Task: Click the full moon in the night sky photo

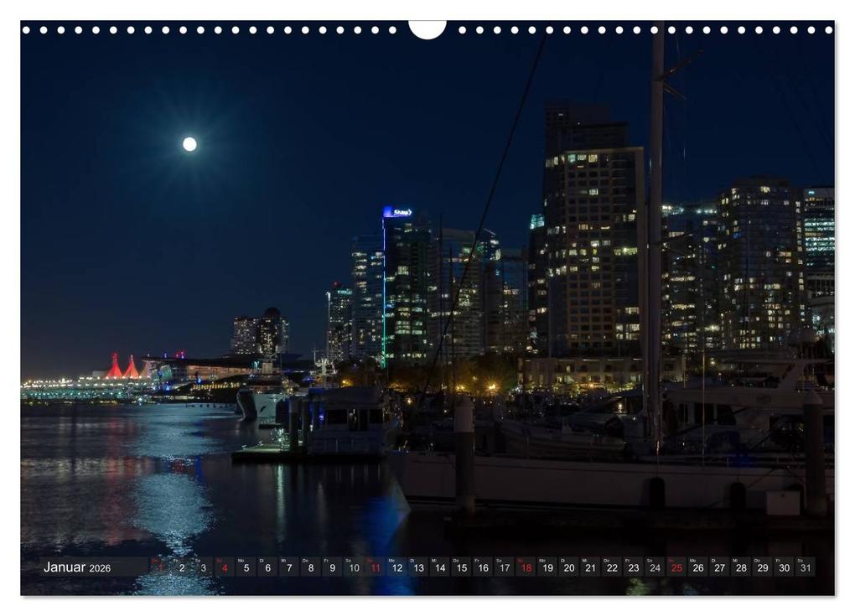Action: [191, 142]
